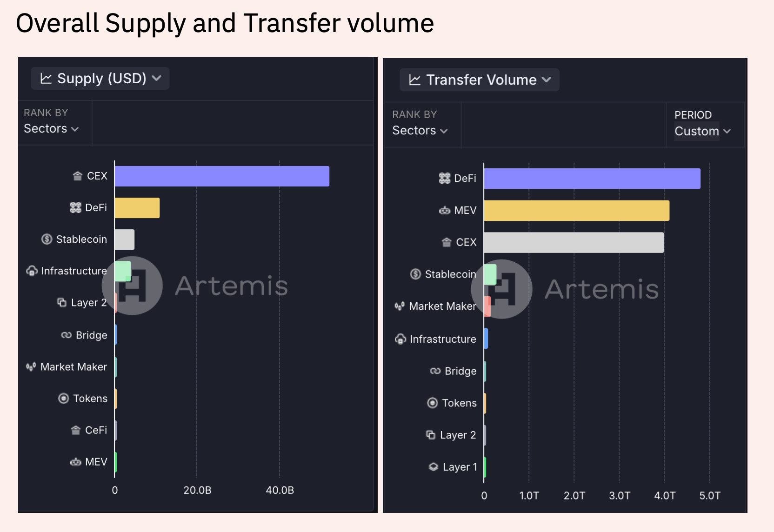The height and width of the screenshot is (532, 774).
Task: Open the Transfer Volume metric selector
Action: pyautogui.click(x=479, y=80)
